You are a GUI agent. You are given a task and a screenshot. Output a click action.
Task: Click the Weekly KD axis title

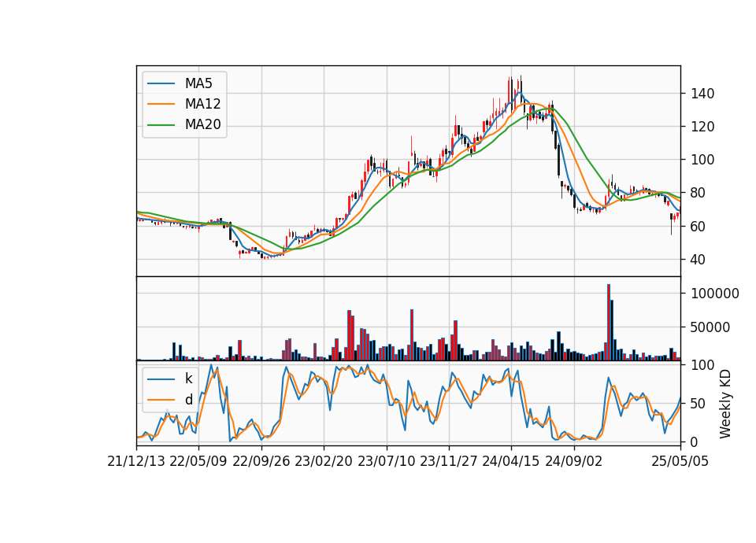pyautogui.click(x=725, y=404)
